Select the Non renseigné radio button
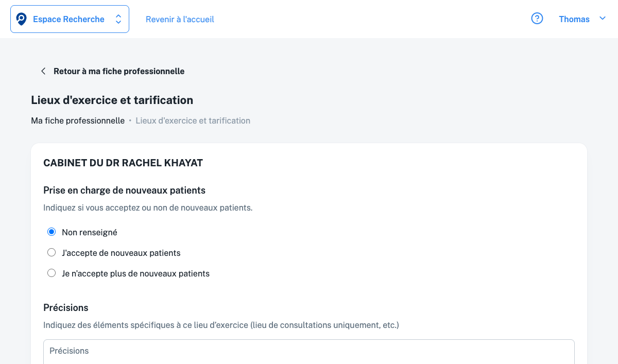618x364 pixels. pos(51,232)
